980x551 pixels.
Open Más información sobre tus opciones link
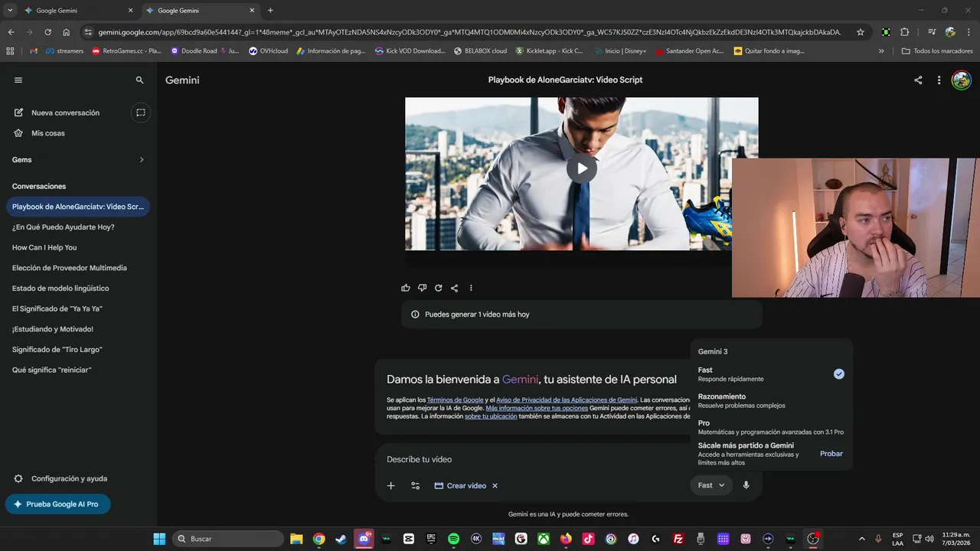(537, 408)
